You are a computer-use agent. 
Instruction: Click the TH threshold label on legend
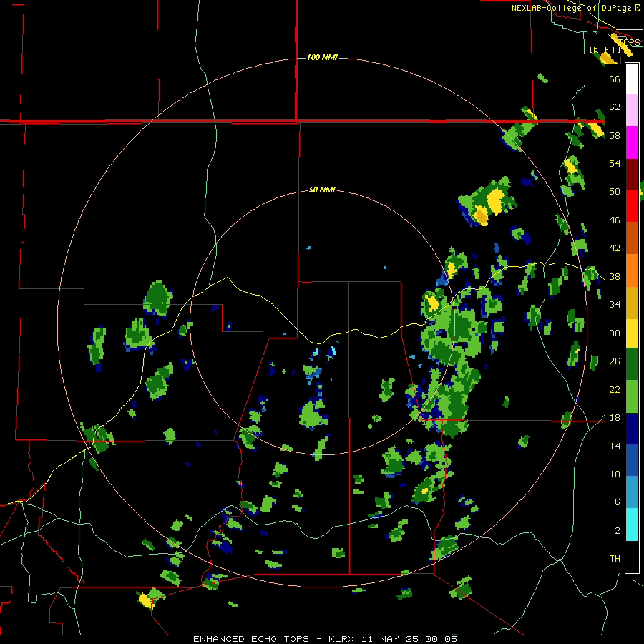615,559
